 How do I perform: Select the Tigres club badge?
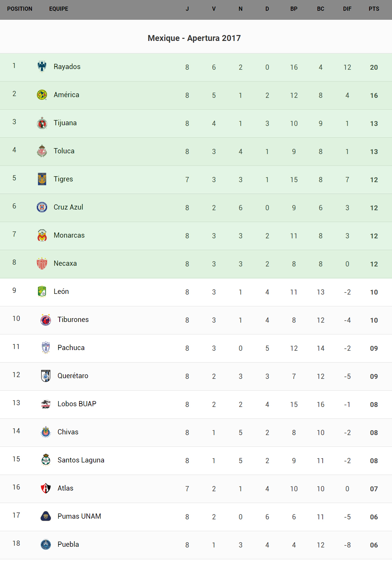pyautogui.click(x=42, y=179)
